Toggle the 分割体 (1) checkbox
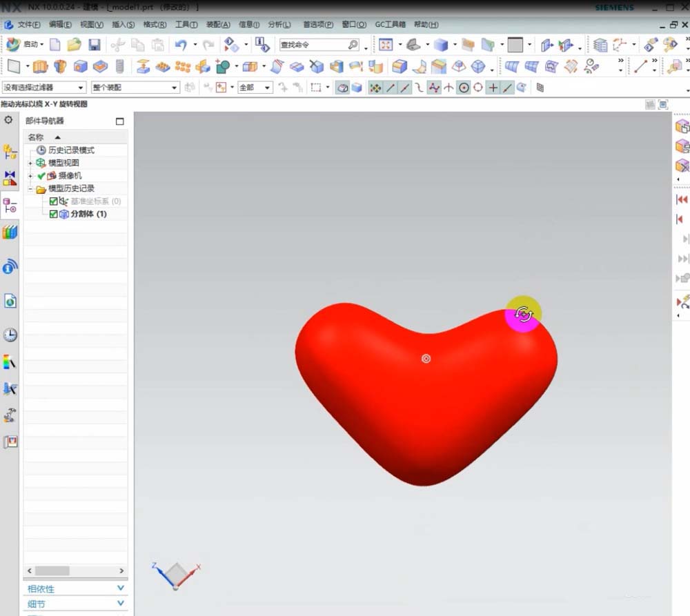Image resolution: width=690 pixels, height=616 pixels. (54, 214)
